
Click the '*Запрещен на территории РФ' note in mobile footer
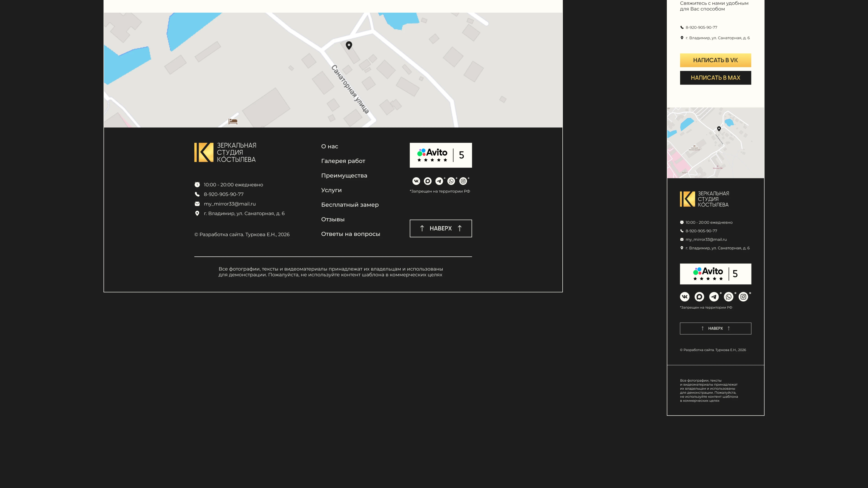[706, 307]
